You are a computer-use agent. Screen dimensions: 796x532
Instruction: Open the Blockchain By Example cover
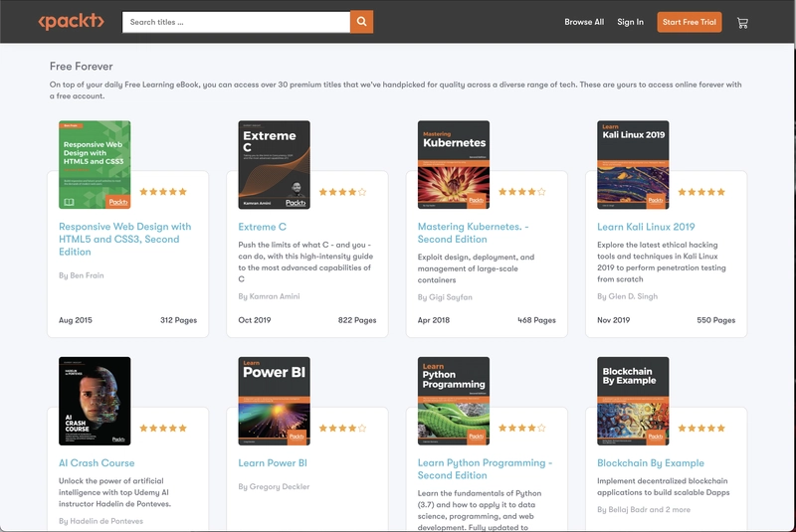coord(633,401)
